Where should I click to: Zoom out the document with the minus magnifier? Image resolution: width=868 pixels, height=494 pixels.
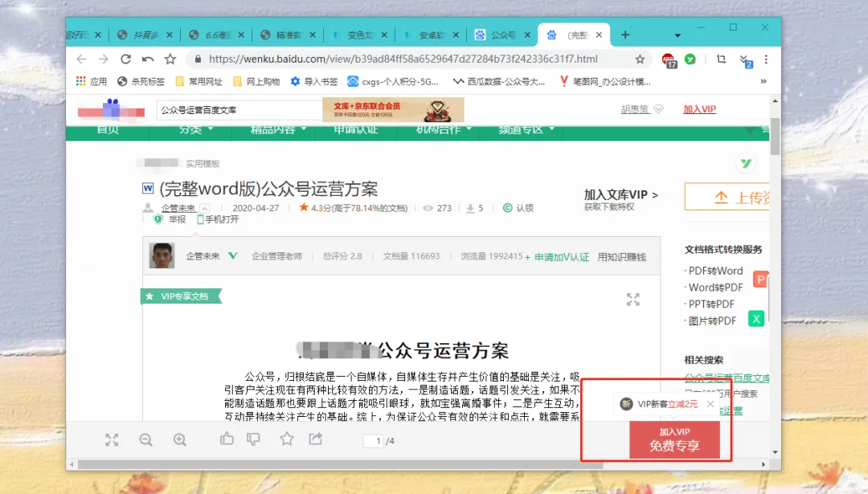(145, 440)
